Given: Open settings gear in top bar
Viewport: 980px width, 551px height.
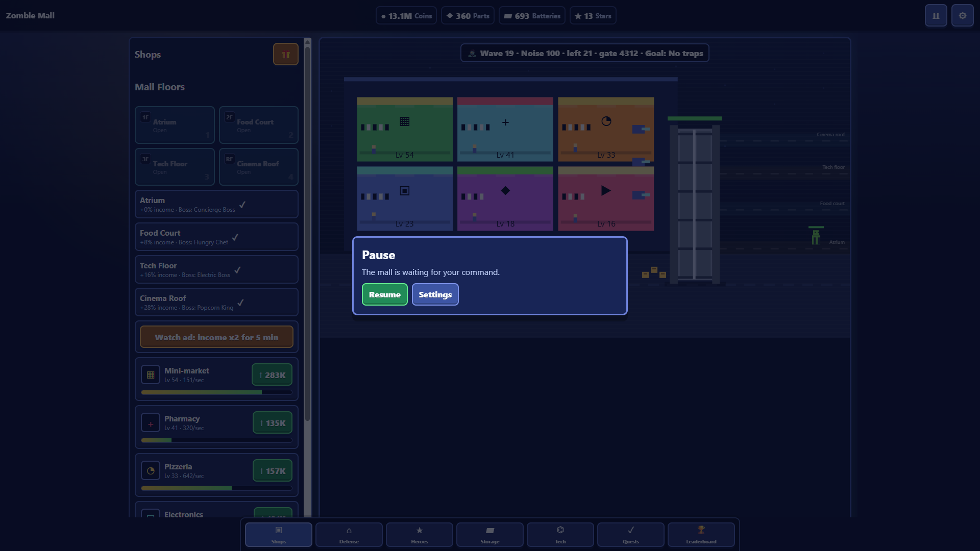Looking at the screenshot, I should [962, 15].
